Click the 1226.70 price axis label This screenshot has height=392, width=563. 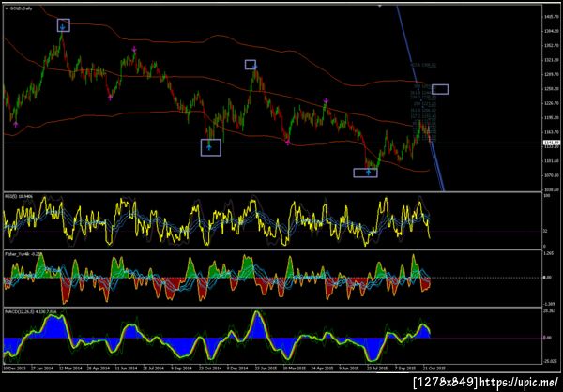[x=550, y=103]
